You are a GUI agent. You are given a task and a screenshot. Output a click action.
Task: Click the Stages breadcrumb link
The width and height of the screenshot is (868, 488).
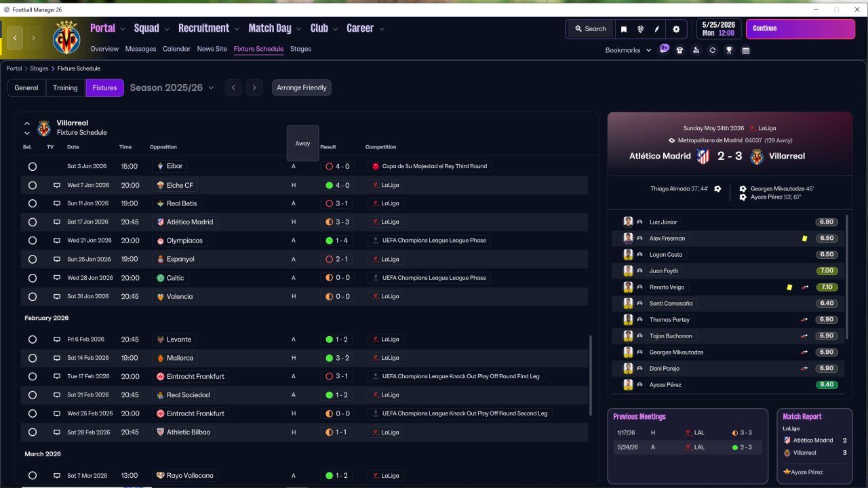(39, 68)
